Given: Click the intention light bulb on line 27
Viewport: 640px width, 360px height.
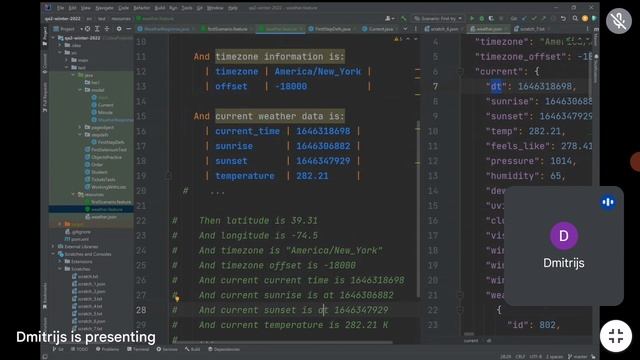Looking at the screenshot, I should (177, 298).
